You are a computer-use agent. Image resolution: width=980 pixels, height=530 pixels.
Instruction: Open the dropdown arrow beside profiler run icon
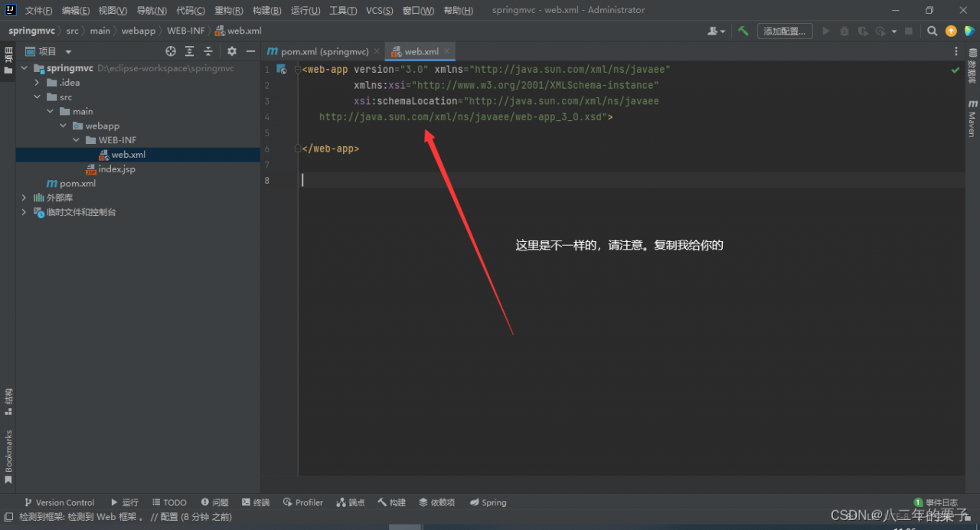point(893,31)
